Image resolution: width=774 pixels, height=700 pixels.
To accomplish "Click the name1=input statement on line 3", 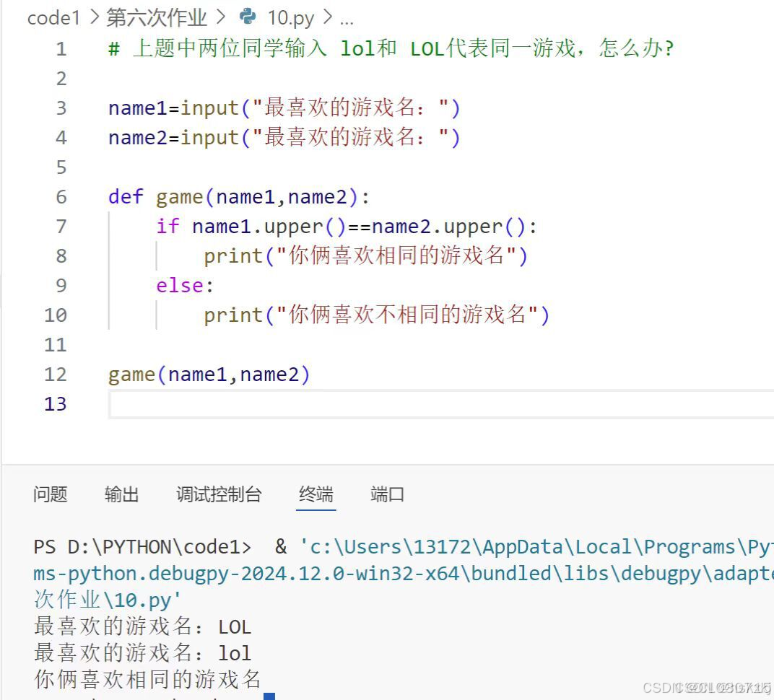I will 284,108.
